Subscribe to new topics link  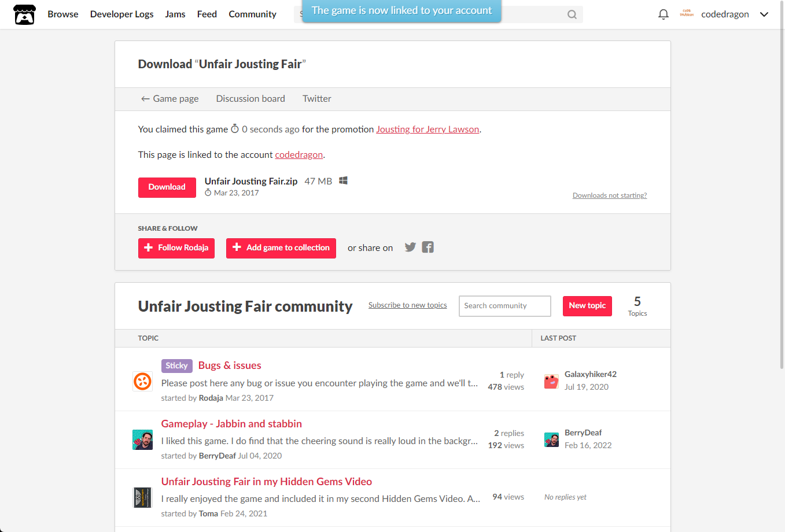coord(408,305)
